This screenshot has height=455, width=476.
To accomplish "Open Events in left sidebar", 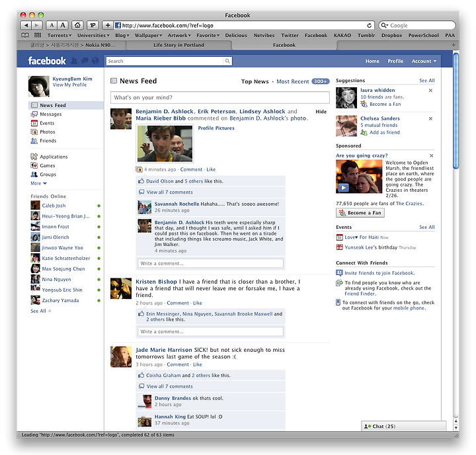I will click(x=47, y=123).
